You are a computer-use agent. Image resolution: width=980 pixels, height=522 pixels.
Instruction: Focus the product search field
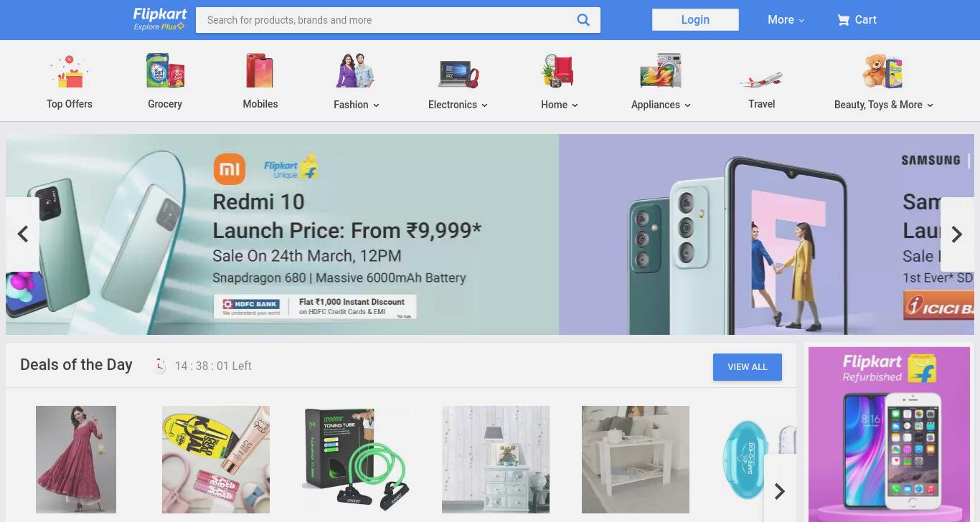[387, 20]
